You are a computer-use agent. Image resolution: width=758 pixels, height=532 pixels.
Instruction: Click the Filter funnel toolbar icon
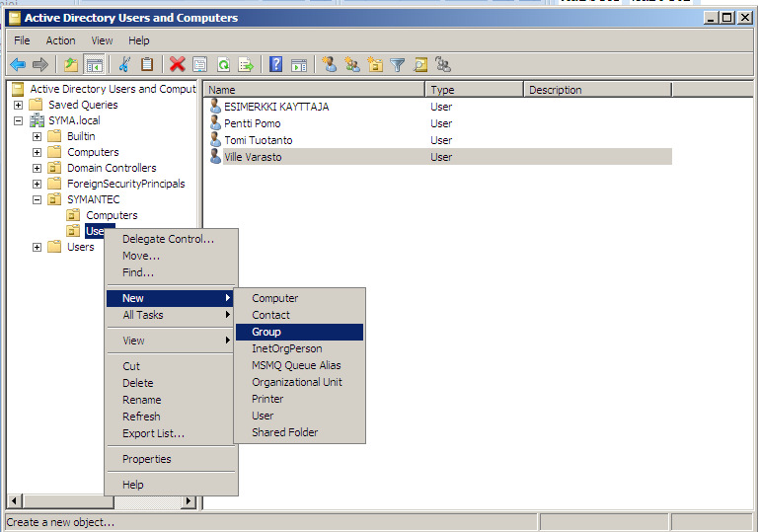tap(398, 64)
